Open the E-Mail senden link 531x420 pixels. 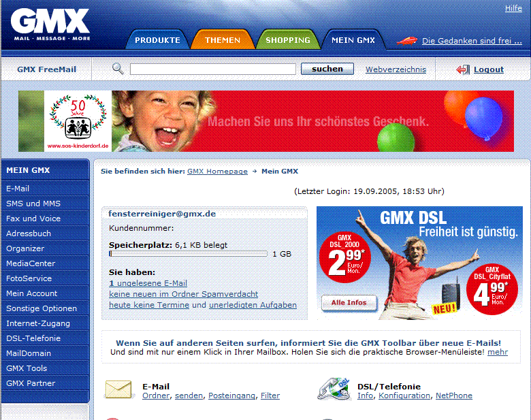tap(189, 395)
